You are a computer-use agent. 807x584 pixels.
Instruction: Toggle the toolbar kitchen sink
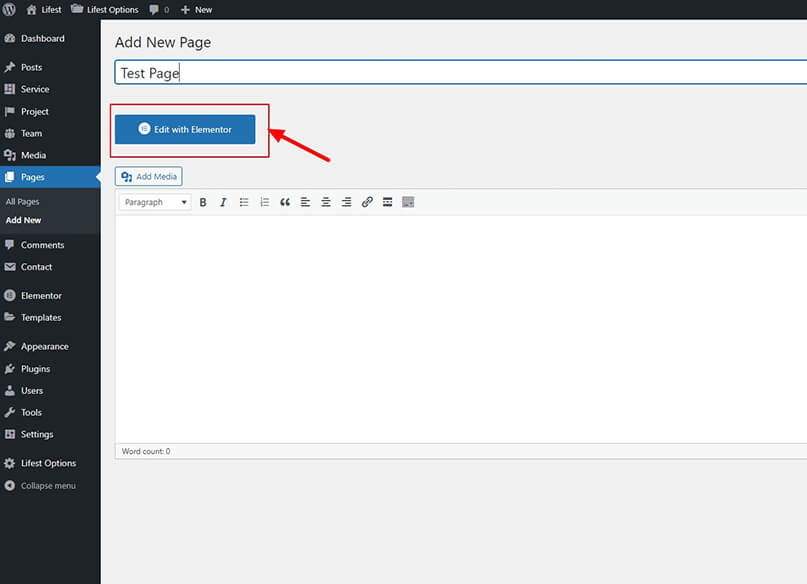coord(408,202)
